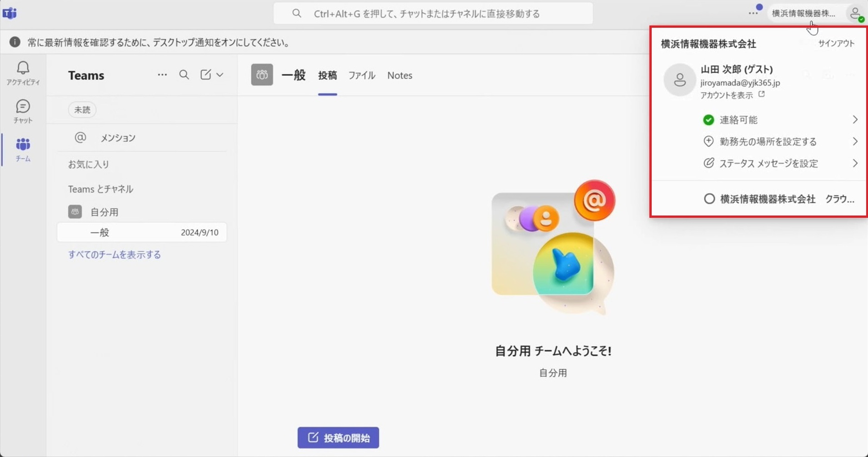Open the Teams panel more options ellipsis
This screenshot has width=868, height=457.
pos(162,75)
